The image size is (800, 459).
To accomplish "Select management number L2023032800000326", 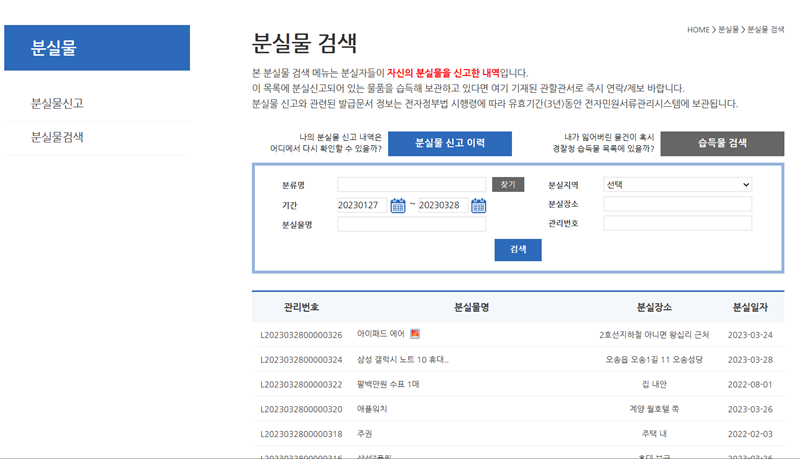I will [301, 335].
